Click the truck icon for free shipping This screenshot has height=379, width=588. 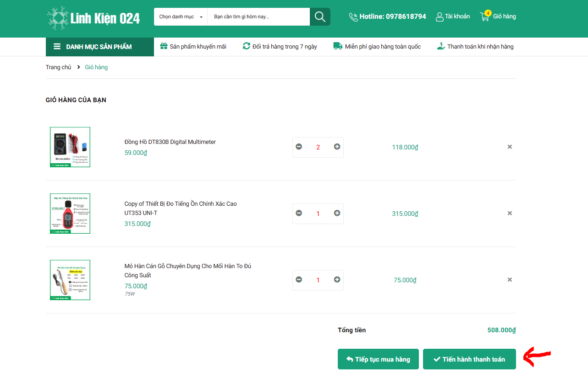pyautogui.click(x=338, y=46)
